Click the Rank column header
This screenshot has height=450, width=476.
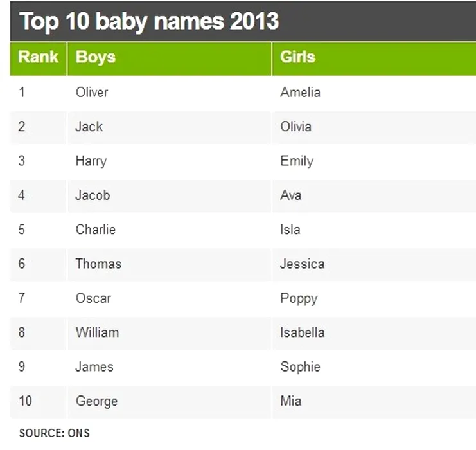point(38,57)
